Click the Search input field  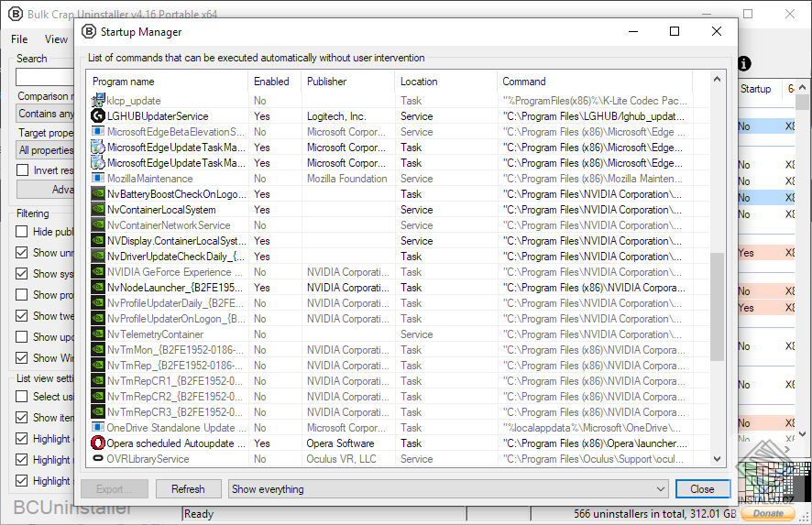point(46,77)
